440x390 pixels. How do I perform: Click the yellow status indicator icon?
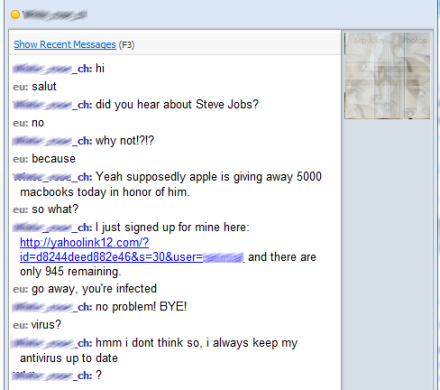point(15,15)
